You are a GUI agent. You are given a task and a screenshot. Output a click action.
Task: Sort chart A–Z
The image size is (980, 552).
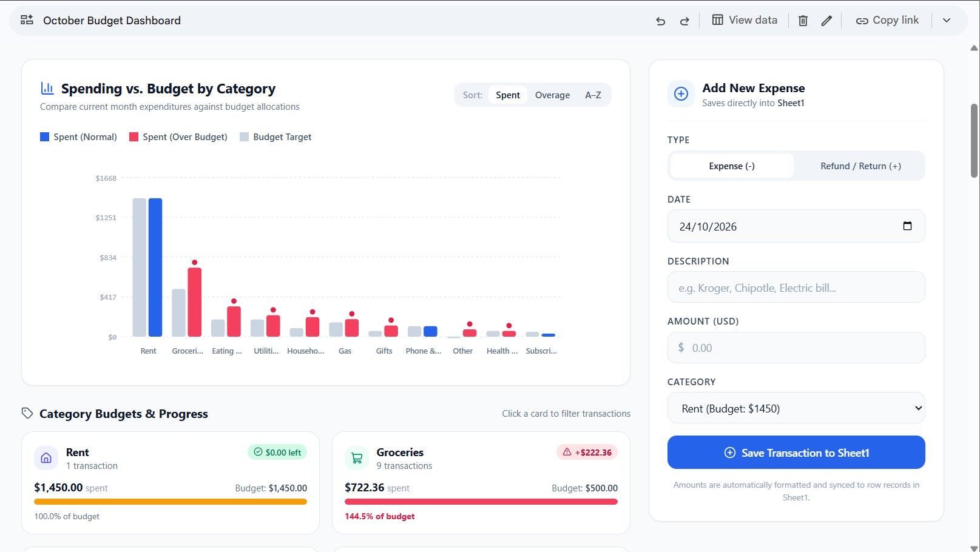point(593,95)
